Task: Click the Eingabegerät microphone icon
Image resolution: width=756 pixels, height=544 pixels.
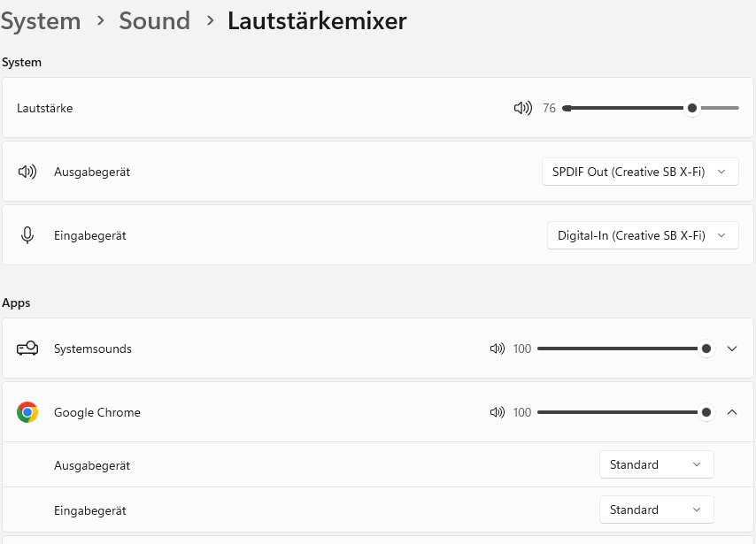Action: coord(27,235)
